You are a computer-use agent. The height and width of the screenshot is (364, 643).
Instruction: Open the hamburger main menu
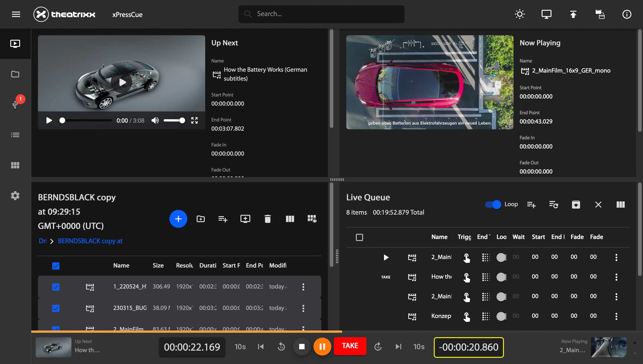(x=16, y=14)
